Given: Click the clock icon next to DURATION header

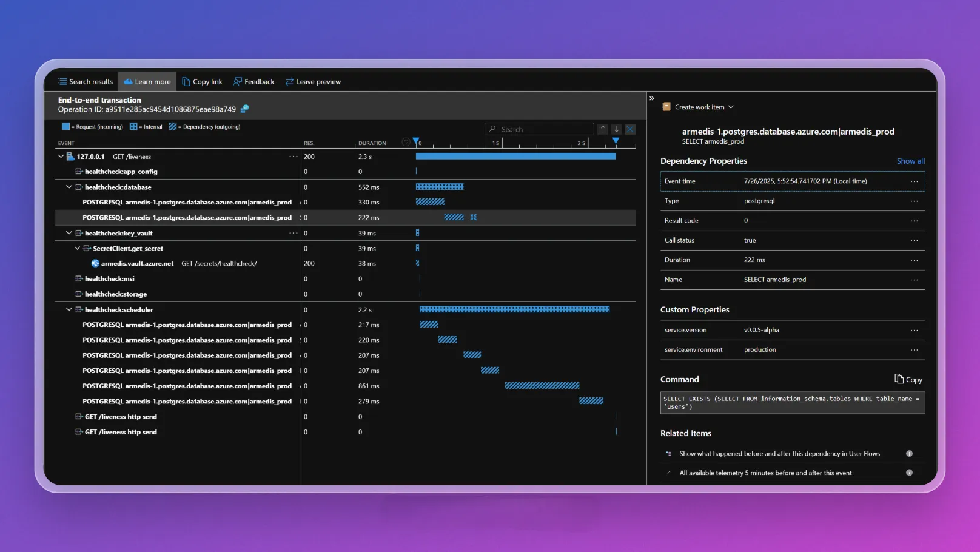Looking at the screenshot, I should (x=406, y=142).
